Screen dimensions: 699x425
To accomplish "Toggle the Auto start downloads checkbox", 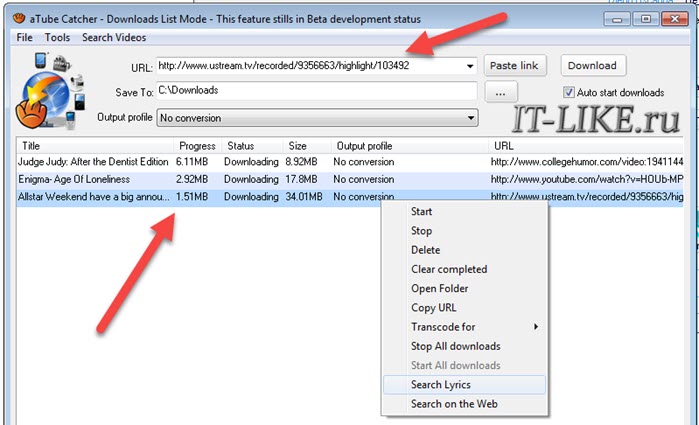I will (x=568, y=92).
